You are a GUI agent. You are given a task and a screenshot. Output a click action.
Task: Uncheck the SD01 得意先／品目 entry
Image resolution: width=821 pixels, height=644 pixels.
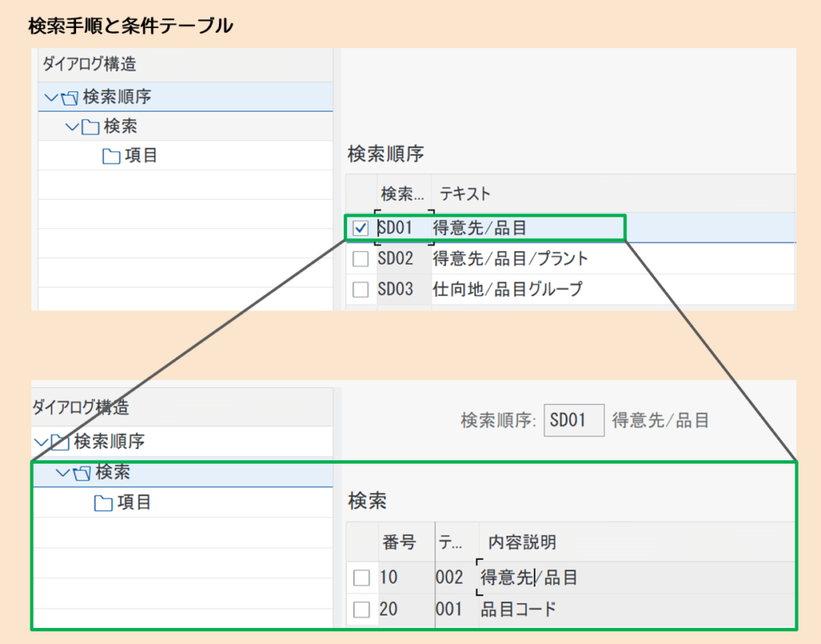[359, 228]
